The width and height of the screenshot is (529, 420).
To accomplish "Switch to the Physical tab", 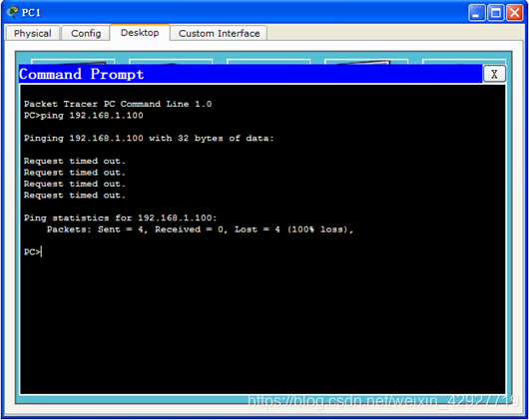I will point(33,33).
